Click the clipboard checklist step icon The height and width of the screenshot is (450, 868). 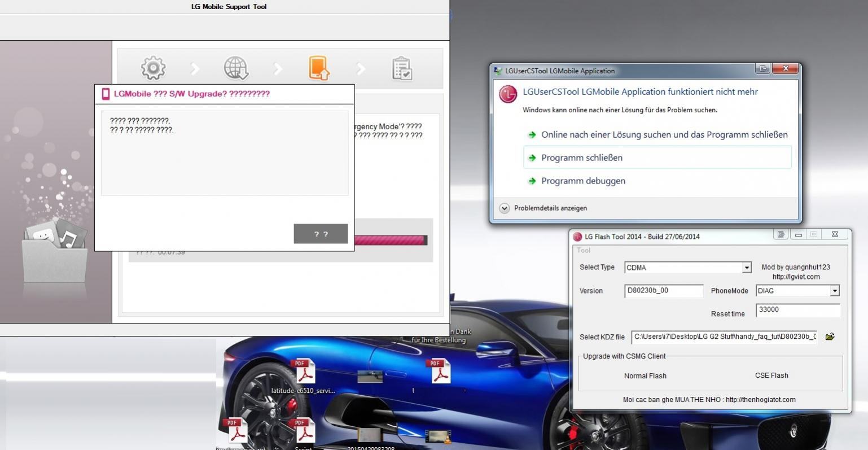(x=402, y=68)
